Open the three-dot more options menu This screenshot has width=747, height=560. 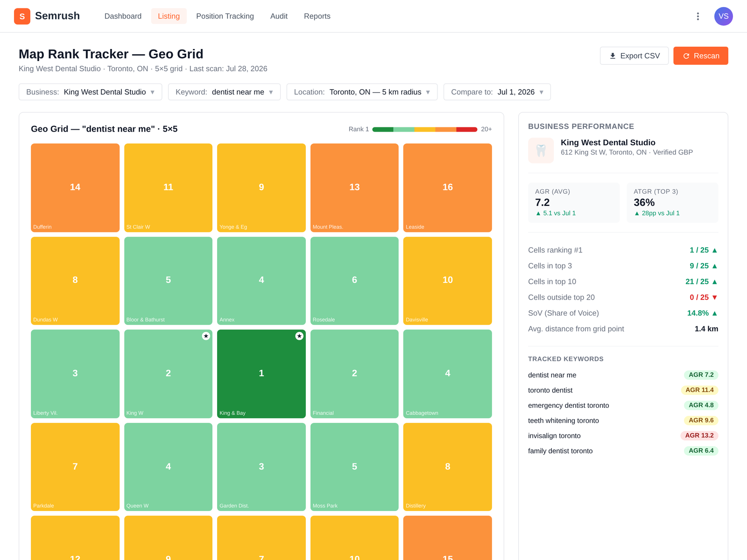coord(698,16)
